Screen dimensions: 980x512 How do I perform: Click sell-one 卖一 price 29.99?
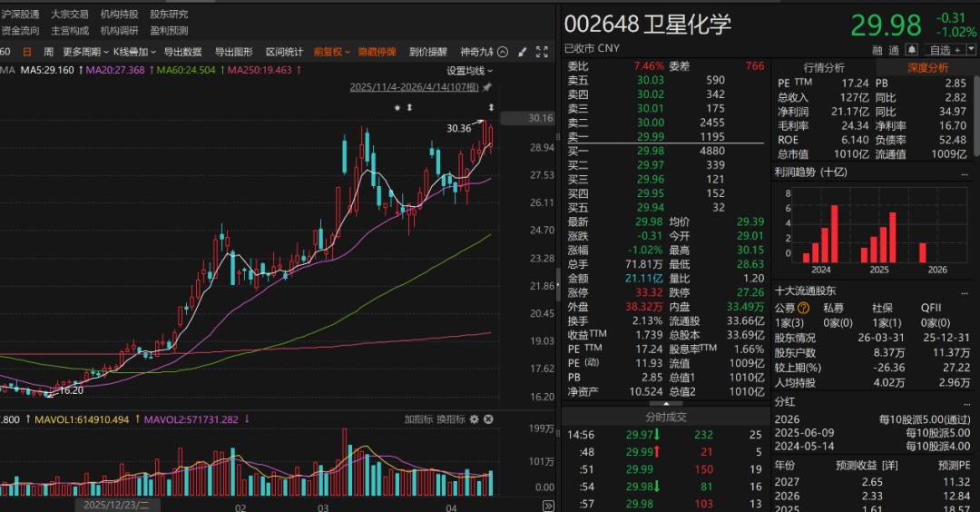point(650,136)
